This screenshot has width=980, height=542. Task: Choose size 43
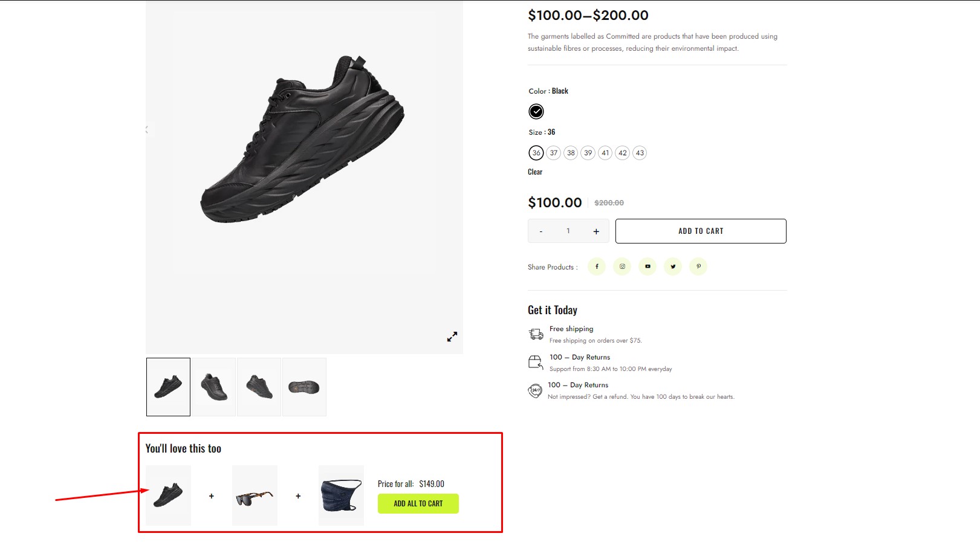[640, 153]
